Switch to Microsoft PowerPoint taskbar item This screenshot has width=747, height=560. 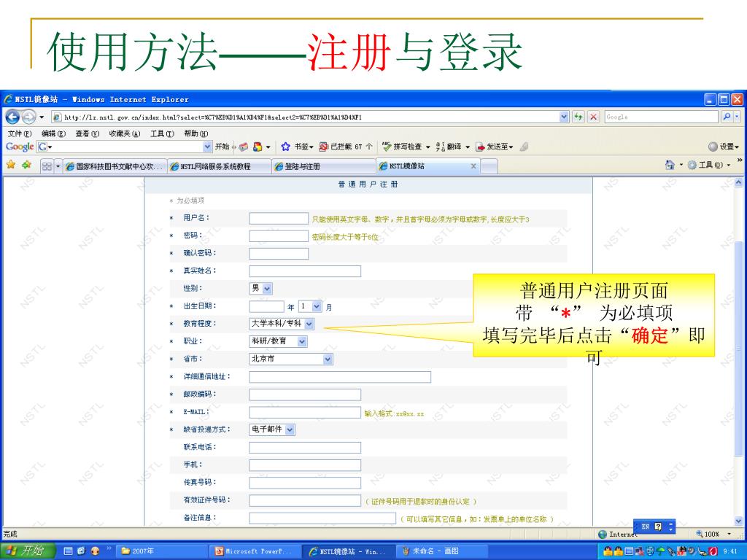(x=256, y=551)
